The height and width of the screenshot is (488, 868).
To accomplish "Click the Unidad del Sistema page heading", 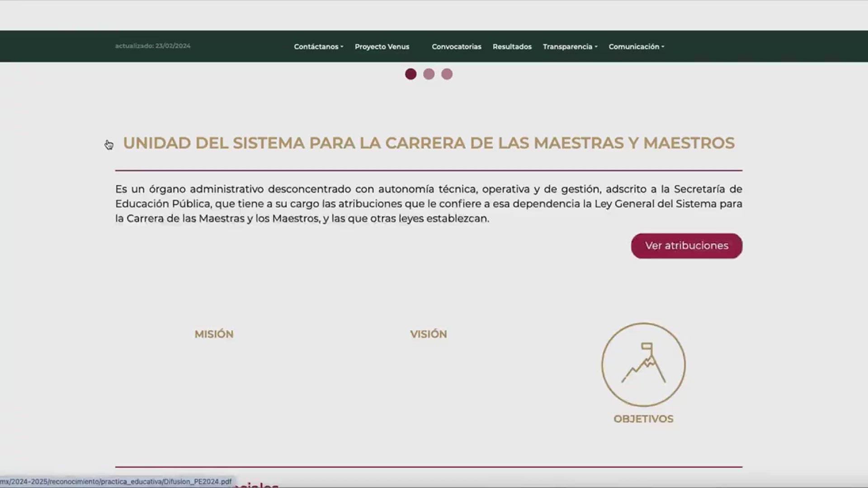I will pyautogui.click(x=429, y=143).
